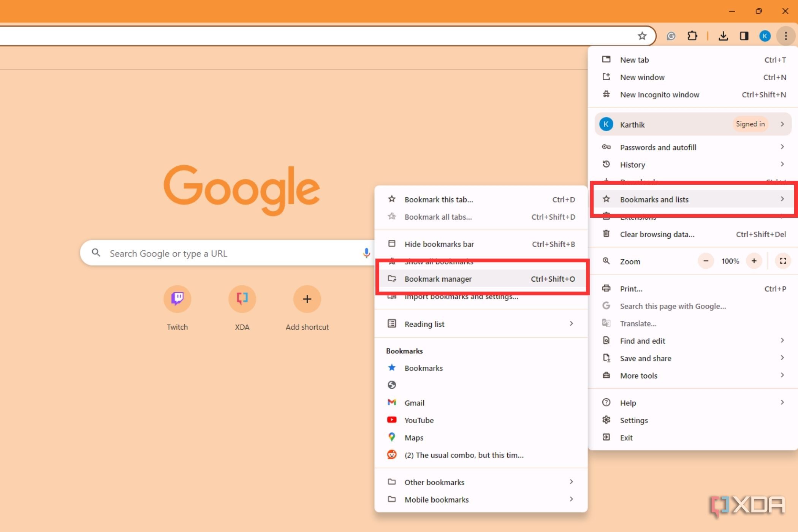Screen dimensions: 798x532
Task: Open the Downloads icon in the toolbar
Action: (724, 36)
